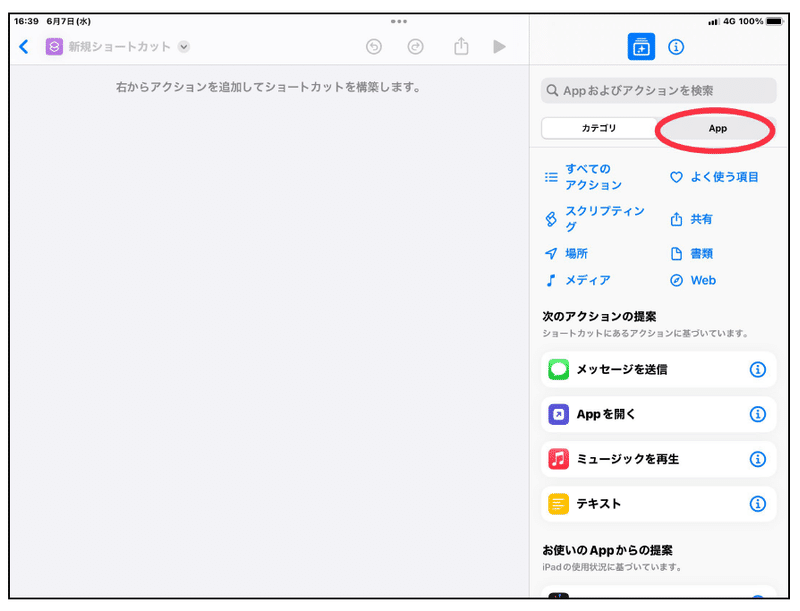
Task: Switch to the カテゴリ tab
Action: pos(599,128)
